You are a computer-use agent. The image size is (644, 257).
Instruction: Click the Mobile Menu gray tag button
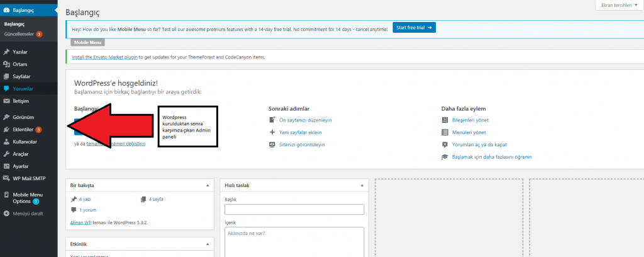(x=87, y=42)
